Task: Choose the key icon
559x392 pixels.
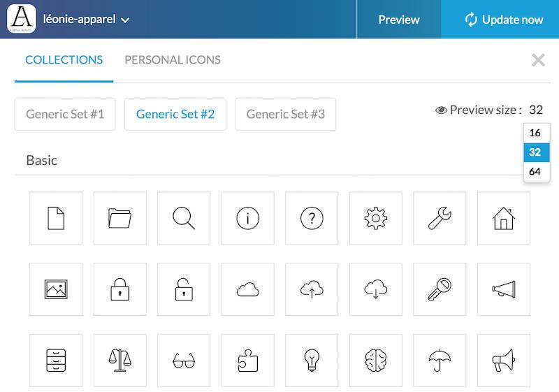Action: click(440, 289)
